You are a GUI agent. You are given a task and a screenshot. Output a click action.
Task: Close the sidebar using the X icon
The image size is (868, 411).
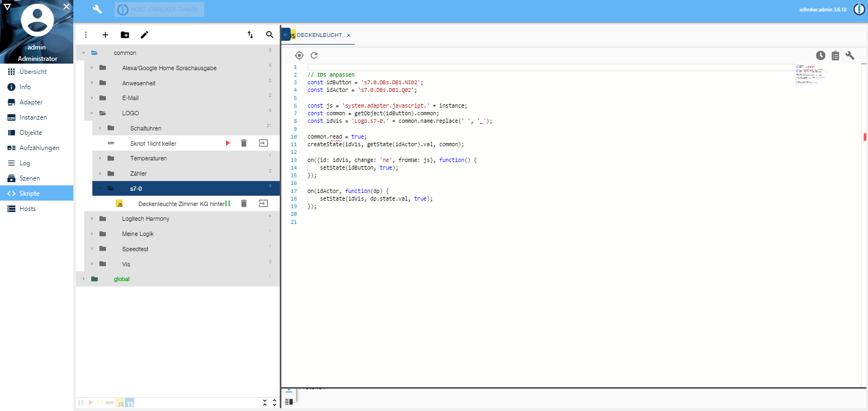[x=66, y=7]
